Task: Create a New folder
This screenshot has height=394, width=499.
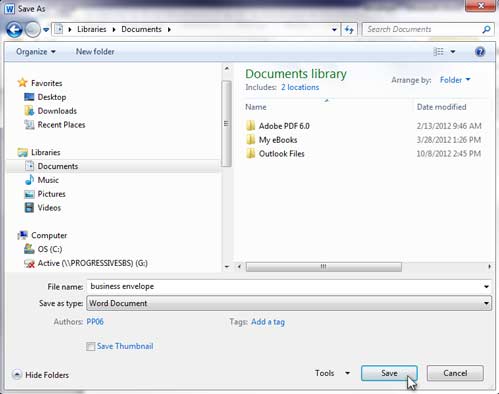Action: coord(95,52)
